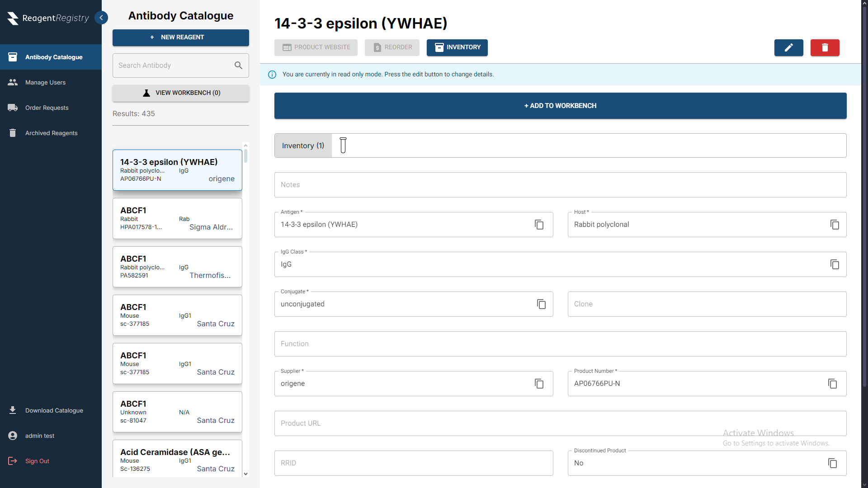Click the tube/vial icon next to Inventory tab
The height and width of the screenshot is (488, 868).
[343, 145]
